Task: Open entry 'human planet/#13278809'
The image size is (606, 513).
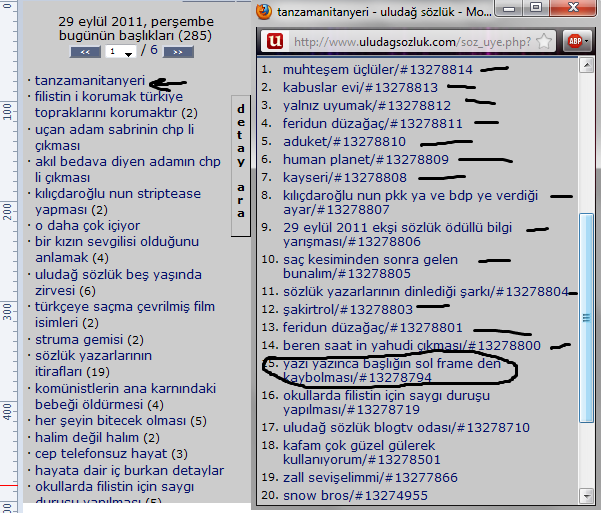Action: [366, 159]
